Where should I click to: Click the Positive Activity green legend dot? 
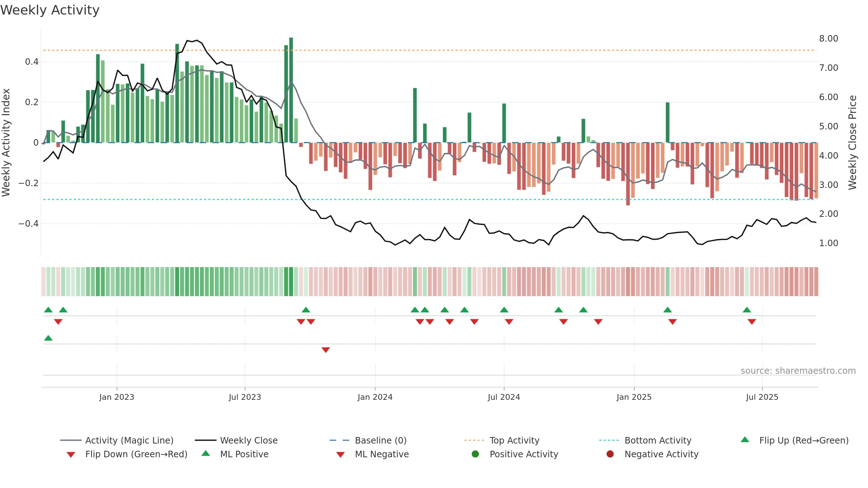[x=476, y=454]
